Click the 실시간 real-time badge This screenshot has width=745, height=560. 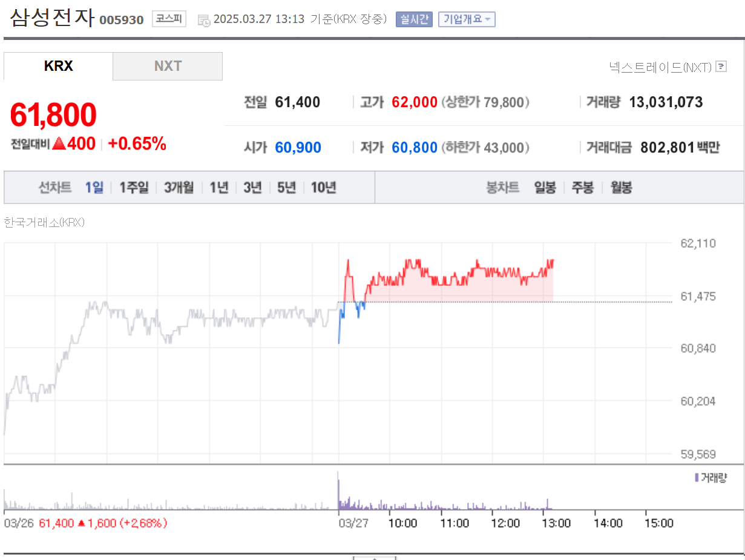414,19
